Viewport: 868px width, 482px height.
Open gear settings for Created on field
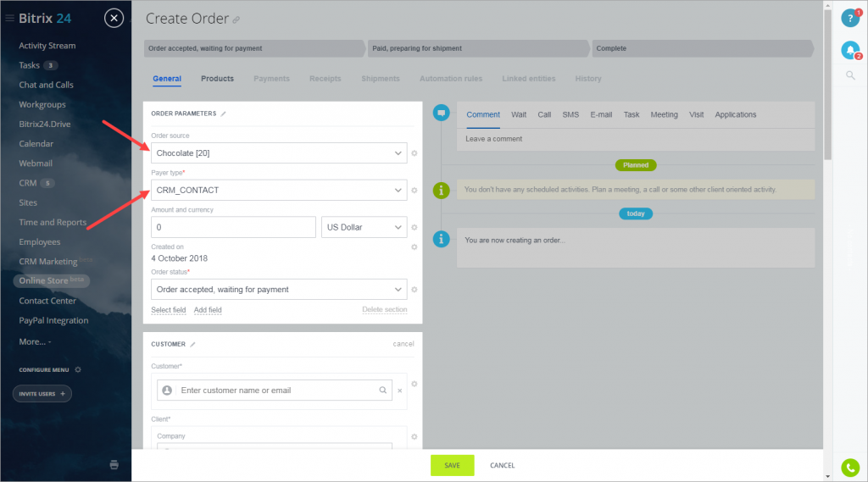414,247
